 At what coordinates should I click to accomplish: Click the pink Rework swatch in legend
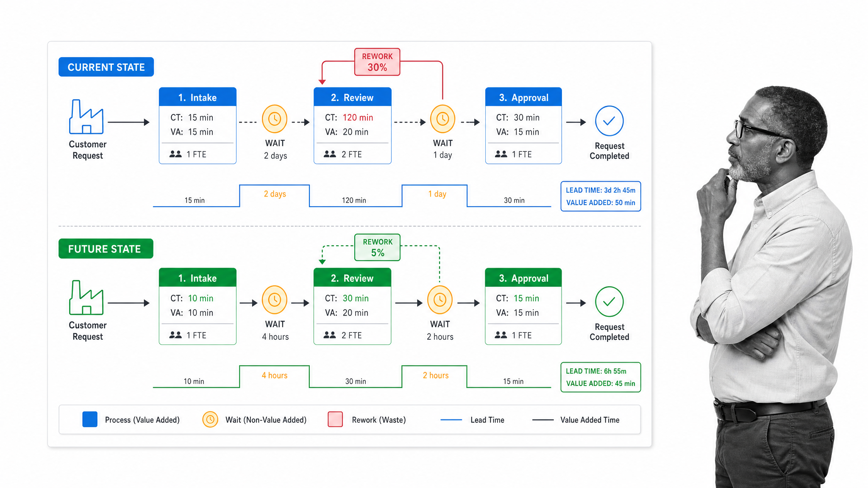[335, 419]
